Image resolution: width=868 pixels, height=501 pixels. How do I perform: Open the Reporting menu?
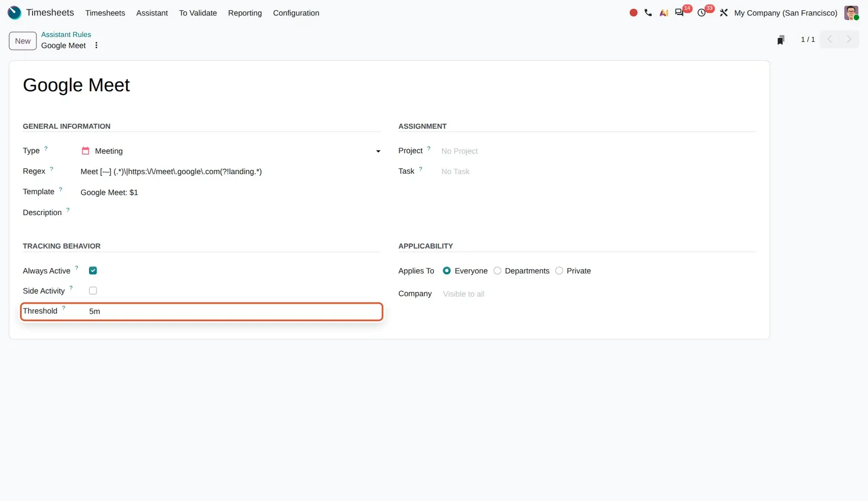pyautogui.click(x=245, y=13)
